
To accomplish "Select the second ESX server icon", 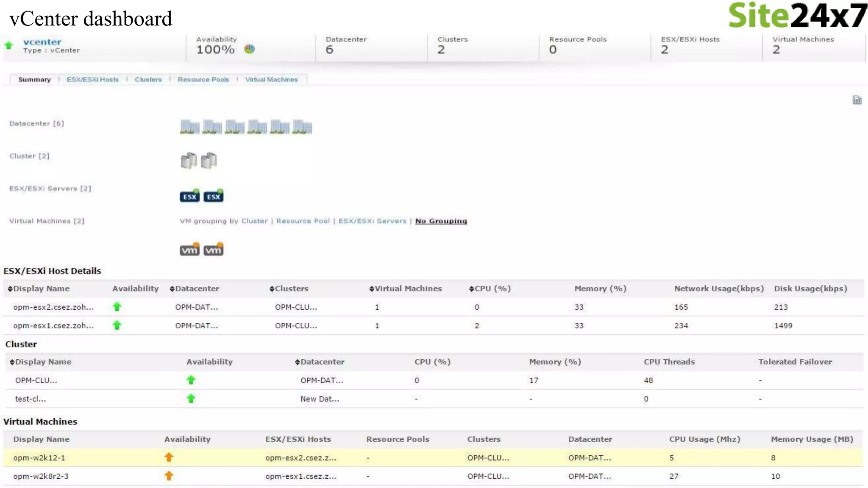I will click(213, 196).
